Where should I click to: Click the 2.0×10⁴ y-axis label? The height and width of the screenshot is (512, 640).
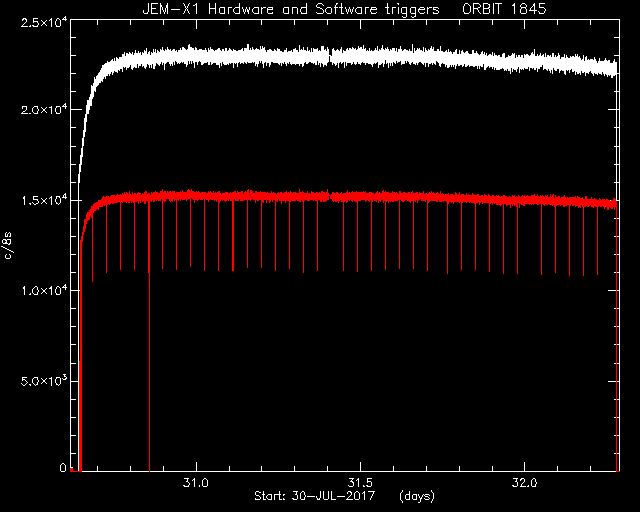[x=44, y=110]
